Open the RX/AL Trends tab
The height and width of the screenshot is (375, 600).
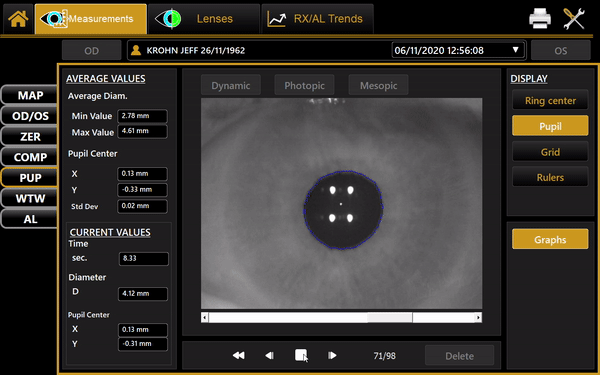[317, 19]
